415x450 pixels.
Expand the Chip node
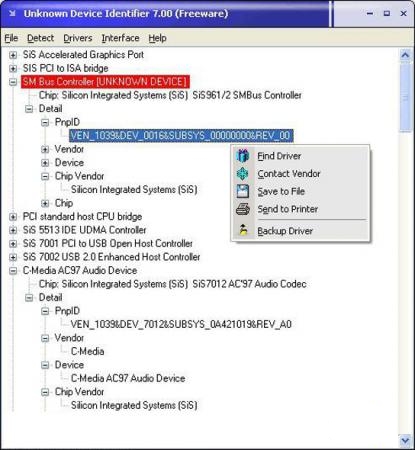[x=45, y=203]
